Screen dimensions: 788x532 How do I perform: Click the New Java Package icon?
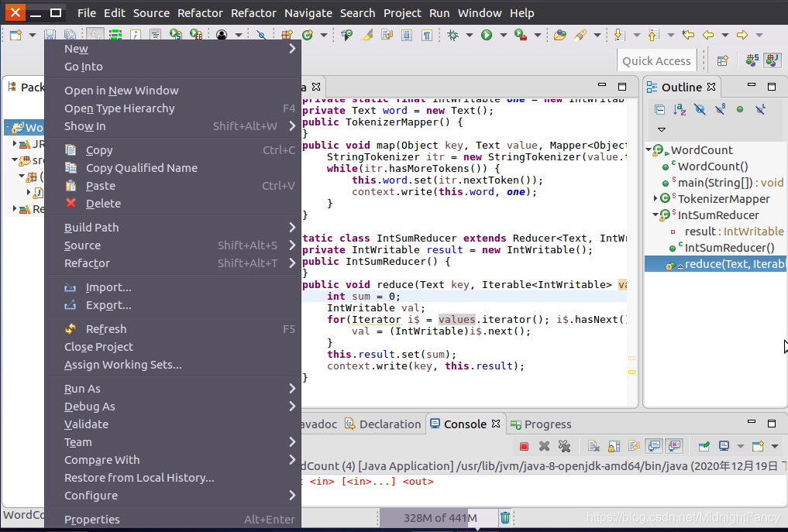pyautogui.click(x=287, y=35)
